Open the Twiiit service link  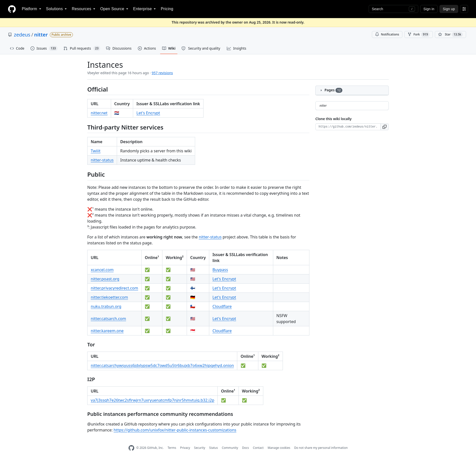(x=95, y=151)
